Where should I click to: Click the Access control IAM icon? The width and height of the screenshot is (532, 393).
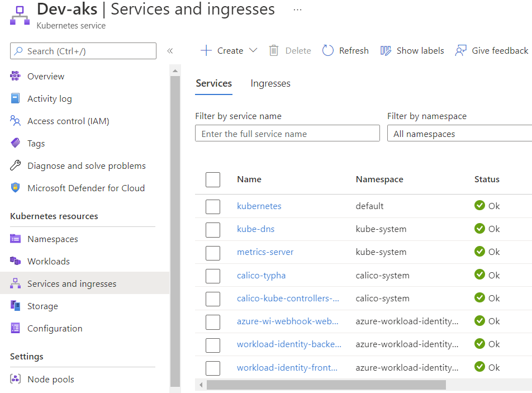[15, 121]
